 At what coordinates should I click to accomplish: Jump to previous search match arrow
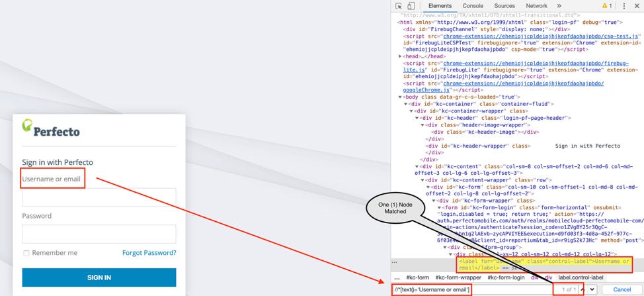tap(583, 289)
